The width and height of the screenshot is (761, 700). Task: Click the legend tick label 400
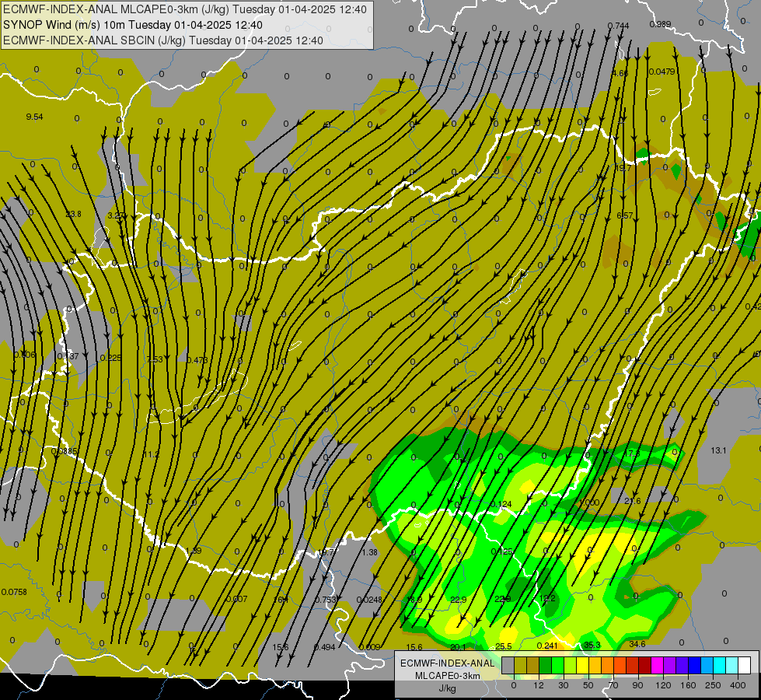pyautogui.click(x=738, y=685)
